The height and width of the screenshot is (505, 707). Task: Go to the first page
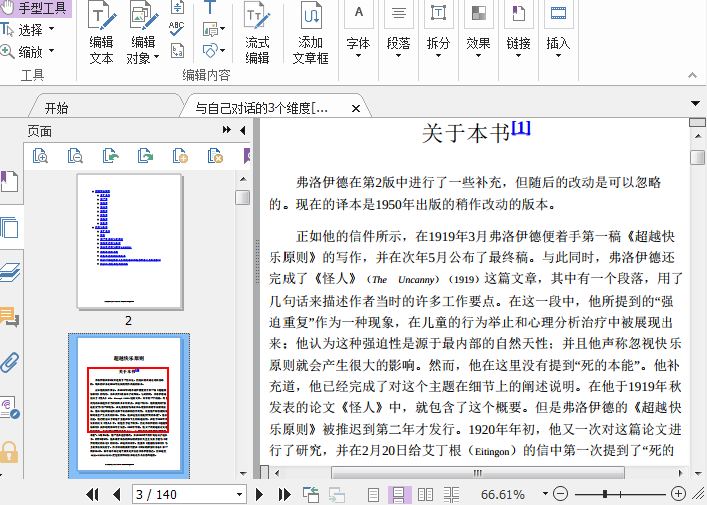point(92,495)
